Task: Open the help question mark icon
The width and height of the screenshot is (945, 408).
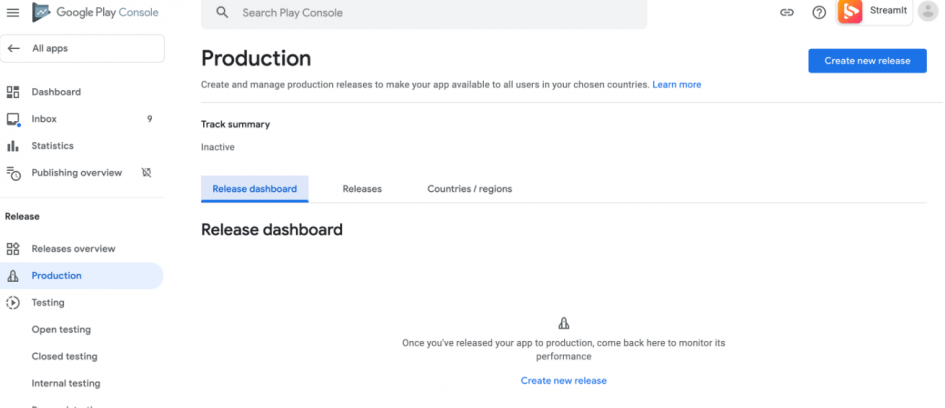Action: [x=819, y=13]
